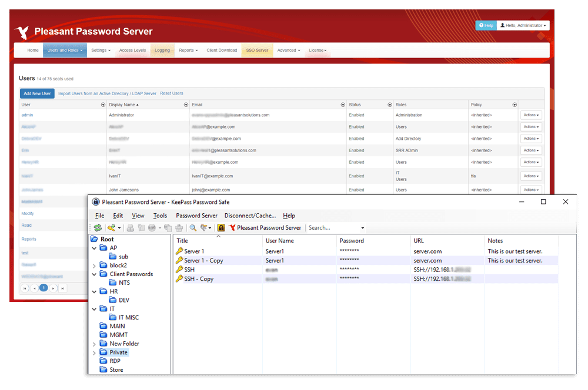Open the View menu in KeePass
The image size is (588, 390).
(x=138, y=216)
